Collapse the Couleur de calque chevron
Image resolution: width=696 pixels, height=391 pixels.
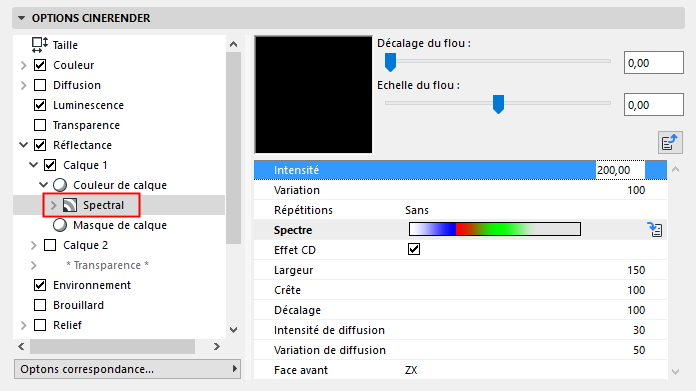click(44, 185)
